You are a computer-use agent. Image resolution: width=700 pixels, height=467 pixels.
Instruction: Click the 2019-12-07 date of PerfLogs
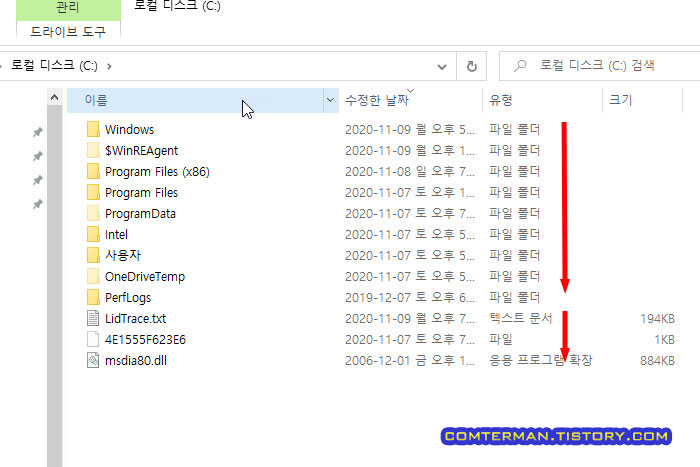[x=410, y=297]
